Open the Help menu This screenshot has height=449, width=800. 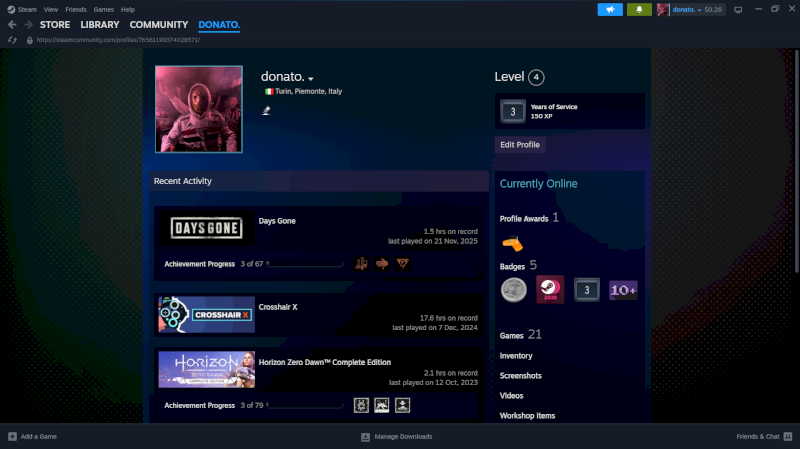(x=128, y=9)
